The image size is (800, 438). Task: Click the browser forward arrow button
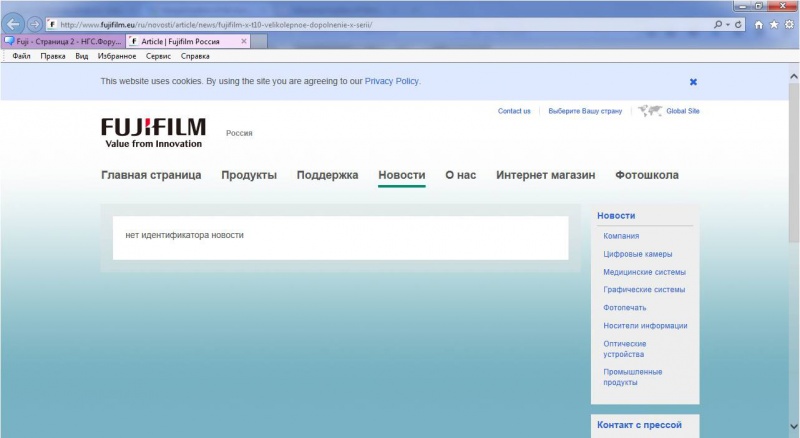(x=34, y=24)
